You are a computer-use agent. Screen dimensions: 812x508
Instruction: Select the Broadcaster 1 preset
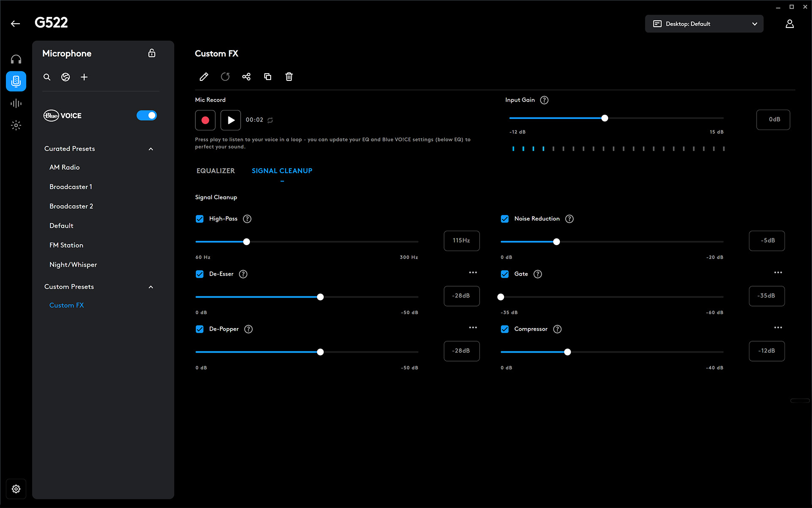(x=71, y=187)
